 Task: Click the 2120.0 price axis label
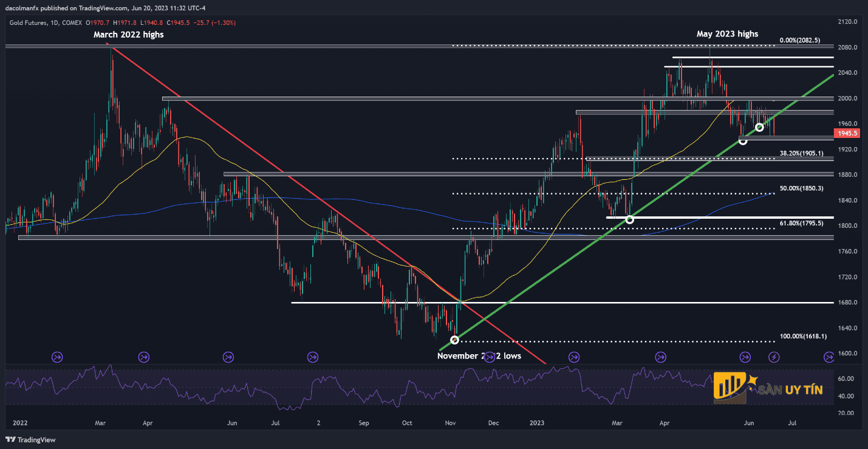pyautogui.click(x=846, y=22)
